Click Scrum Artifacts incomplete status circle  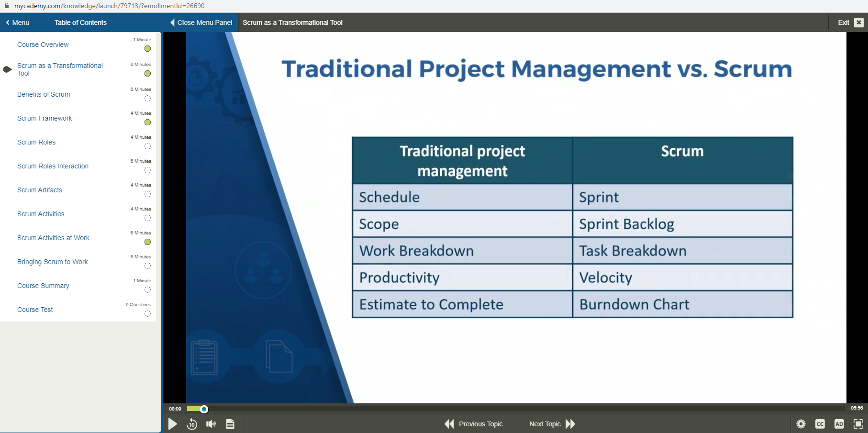(x=147, y=194)
